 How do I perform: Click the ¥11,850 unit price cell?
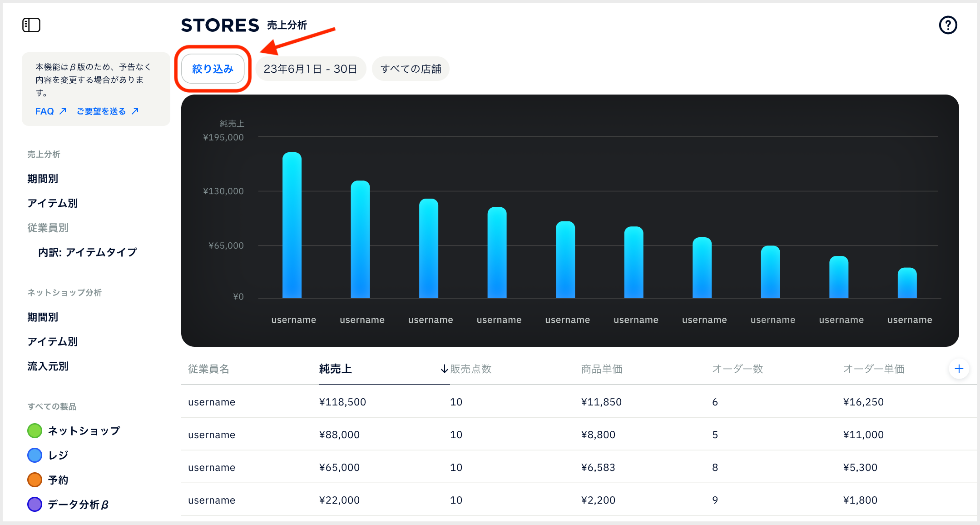coord(601,402)
